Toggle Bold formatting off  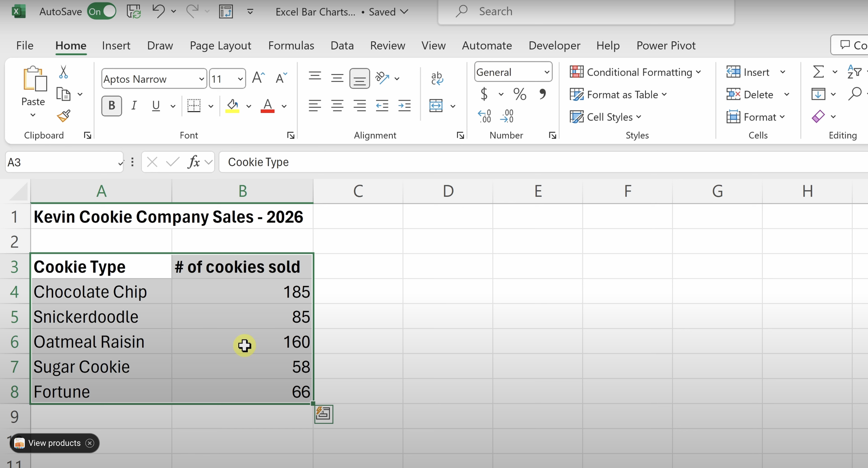(x=112, y=106)
